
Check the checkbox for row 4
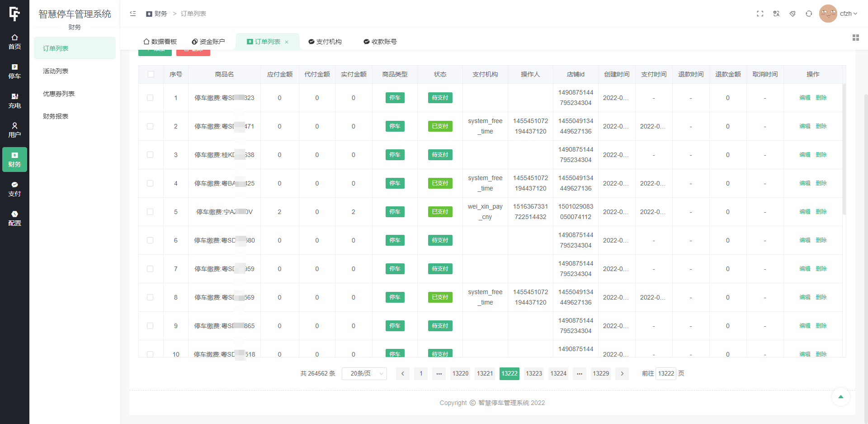(150, 183)
